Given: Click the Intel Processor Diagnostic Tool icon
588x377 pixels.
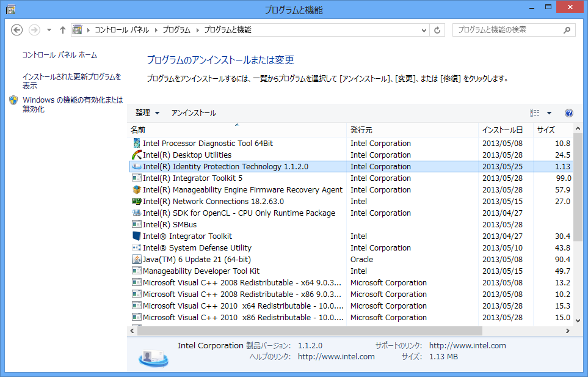Looking at the screenshot, I should 137,144.
